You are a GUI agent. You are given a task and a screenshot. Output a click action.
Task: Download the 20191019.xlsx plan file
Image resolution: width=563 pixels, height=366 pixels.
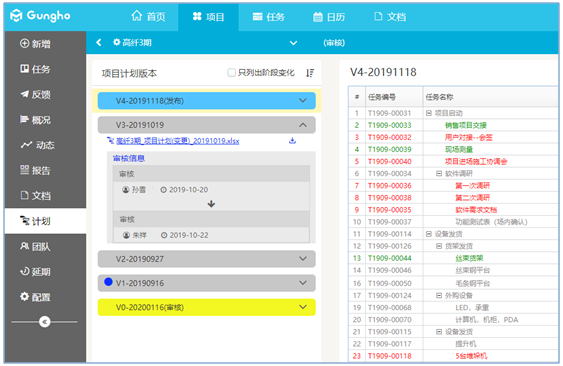click(292, 140)
